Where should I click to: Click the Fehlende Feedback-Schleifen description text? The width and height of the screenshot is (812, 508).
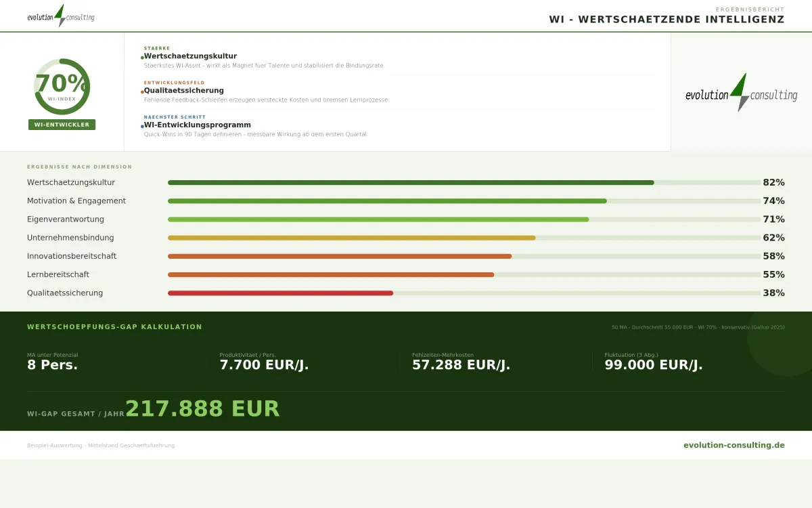[x=267, y=100]
